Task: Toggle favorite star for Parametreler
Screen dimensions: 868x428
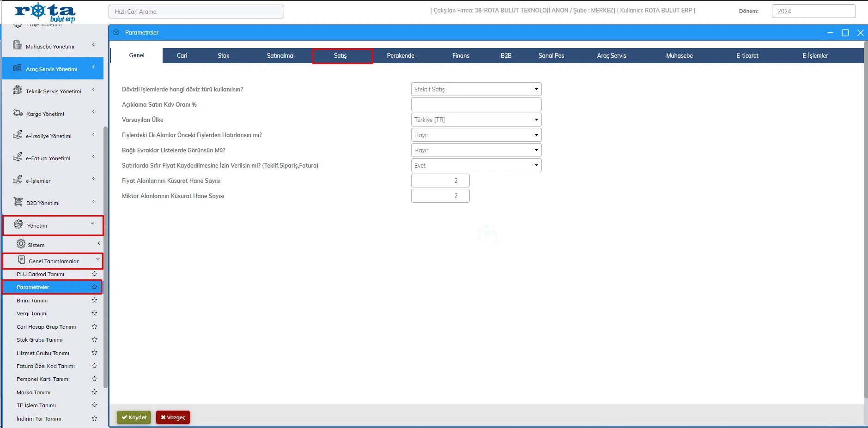Action: tap(94, 287)
